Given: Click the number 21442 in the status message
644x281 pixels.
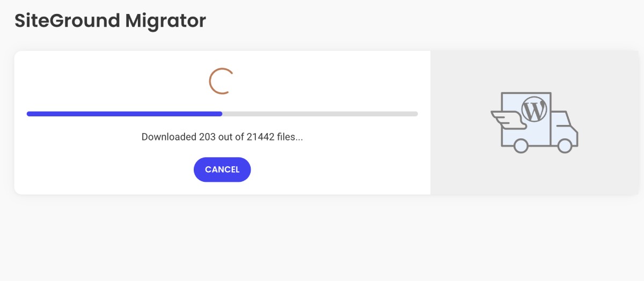Looking at the screenshot, I should [261, 137].
